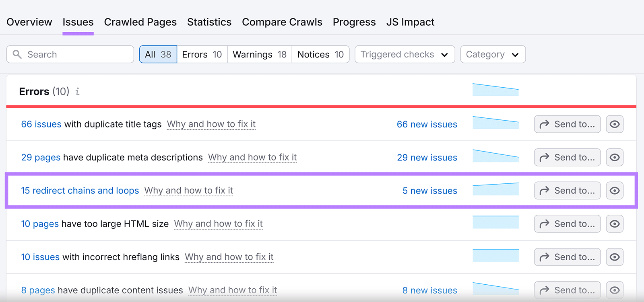Screen dimensions: 644x302
Task: Open the Triggered checks dropdown
Action: [404, 54]
